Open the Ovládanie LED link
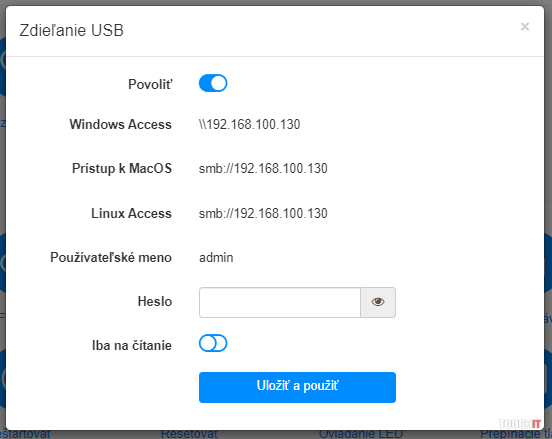 pyautogui.click(x=360, y=434)
